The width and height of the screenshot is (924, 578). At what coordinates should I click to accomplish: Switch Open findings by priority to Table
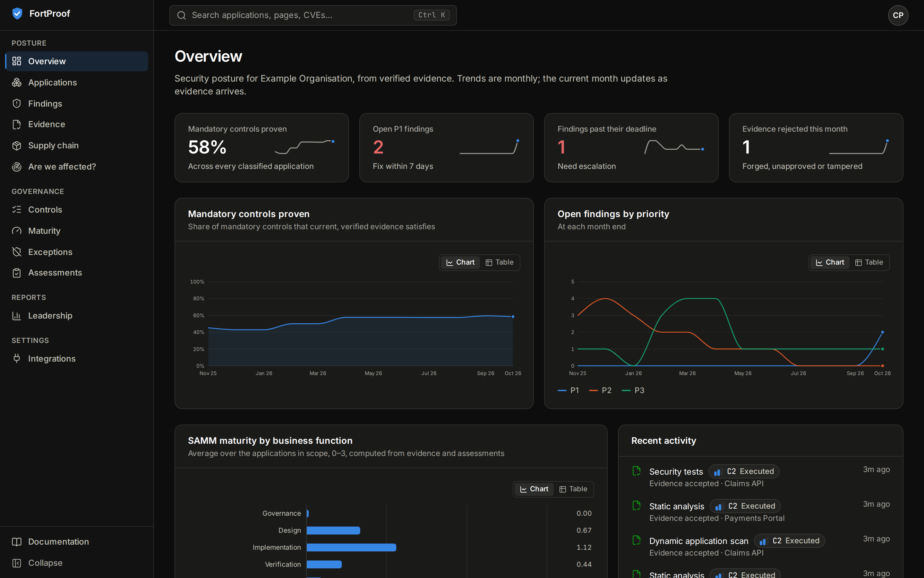coord(869,262)
